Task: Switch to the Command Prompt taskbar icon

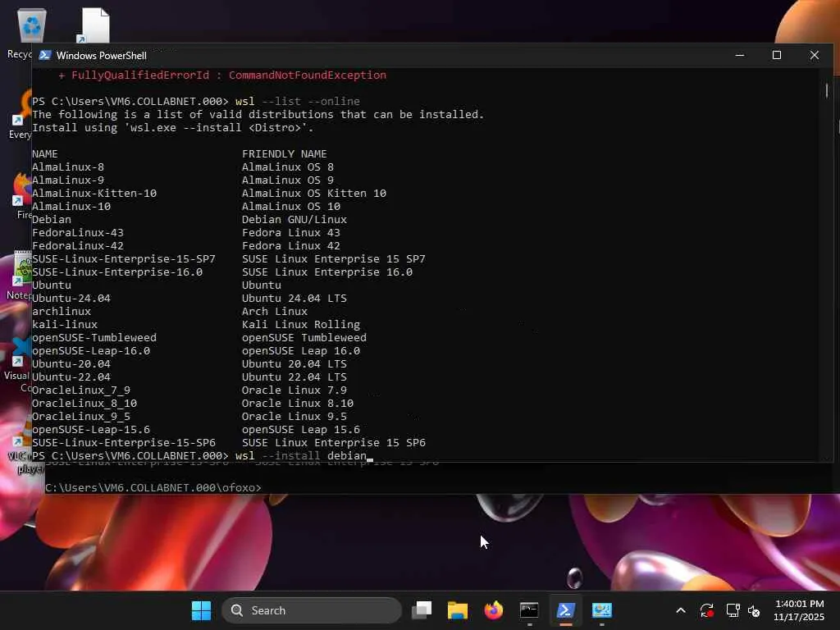Action: (529, 610)
